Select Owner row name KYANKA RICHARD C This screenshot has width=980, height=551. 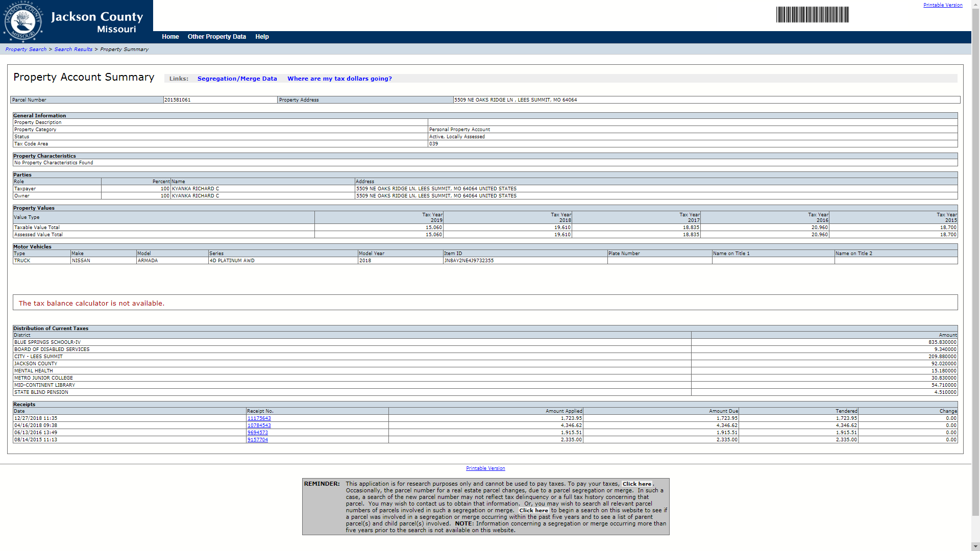click(x=195, y=196)
